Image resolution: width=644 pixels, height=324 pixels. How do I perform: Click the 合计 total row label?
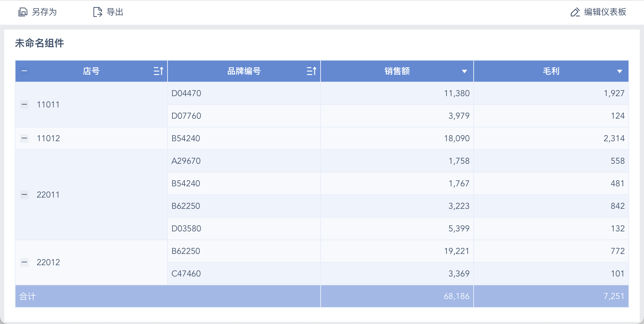(28, 297)
